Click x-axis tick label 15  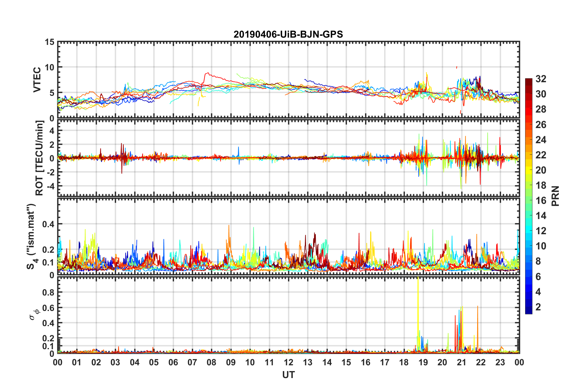[x=346, y=362]
